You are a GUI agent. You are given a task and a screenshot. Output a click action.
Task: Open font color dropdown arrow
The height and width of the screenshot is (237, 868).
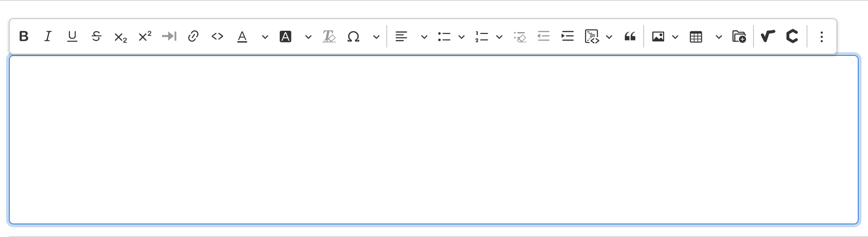(265, 37)
